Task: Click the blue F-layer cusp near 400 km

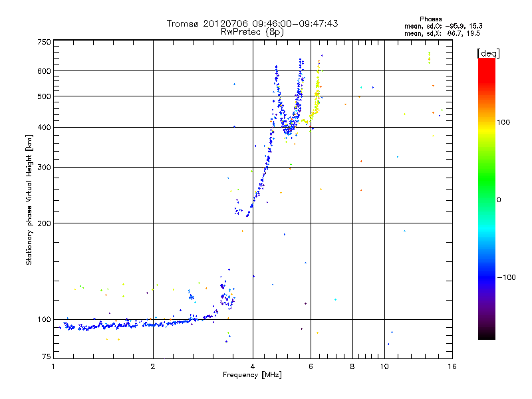Action: [x=288, y=130]
